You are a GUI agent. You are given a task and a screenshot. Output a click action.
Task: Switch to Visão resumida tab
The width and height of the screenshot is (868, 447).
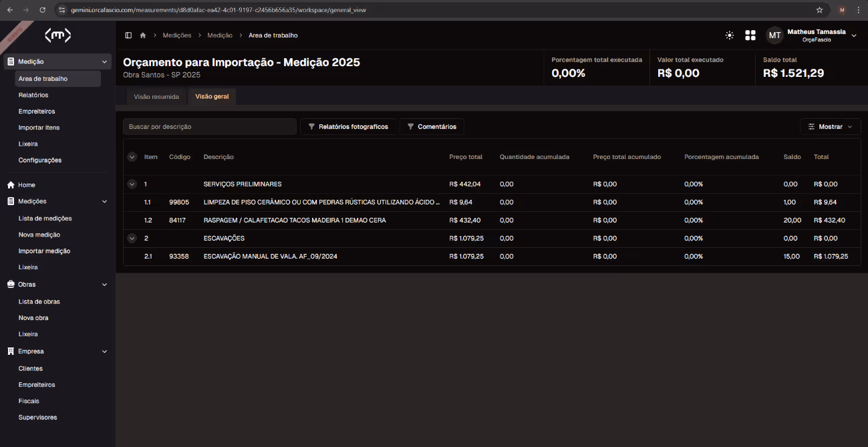(156, 97)
